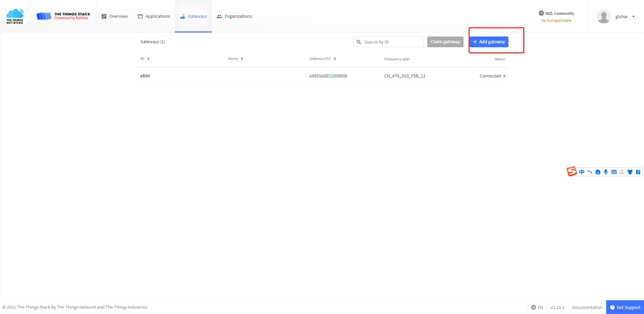Open Sogou soft keyboard icon

point(614,172)
